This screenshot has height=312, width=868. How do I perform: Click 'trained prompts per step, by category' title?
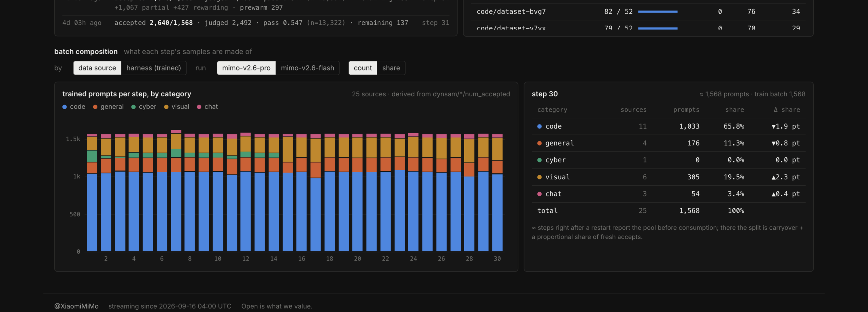point(126,94)
